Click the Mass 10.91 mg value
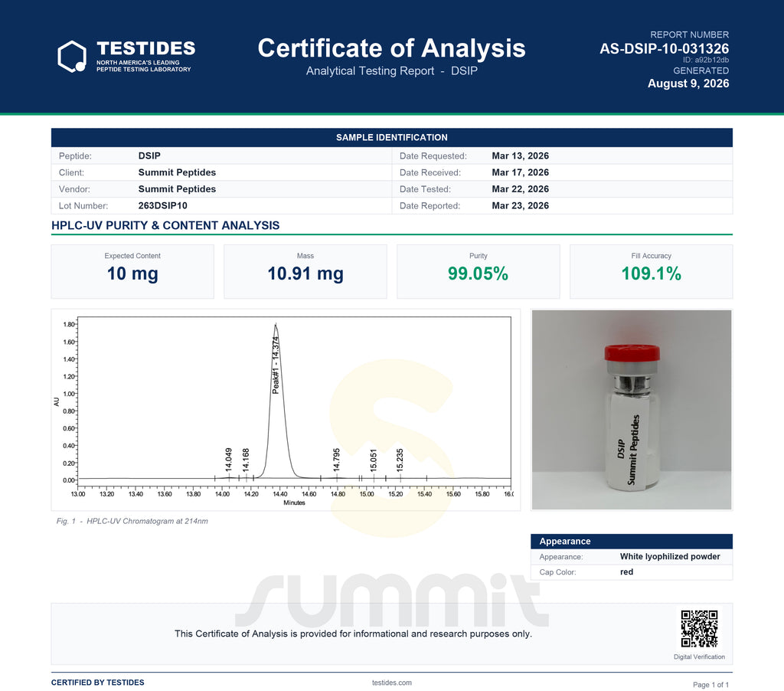784x691 pixels. click(305, 273)
